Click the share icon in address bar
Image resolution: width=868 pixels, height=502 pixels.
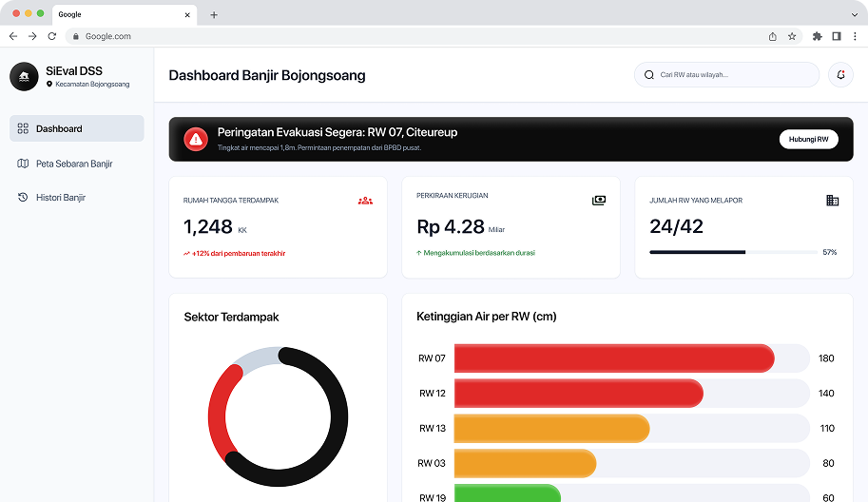click(x=773, y=36)
